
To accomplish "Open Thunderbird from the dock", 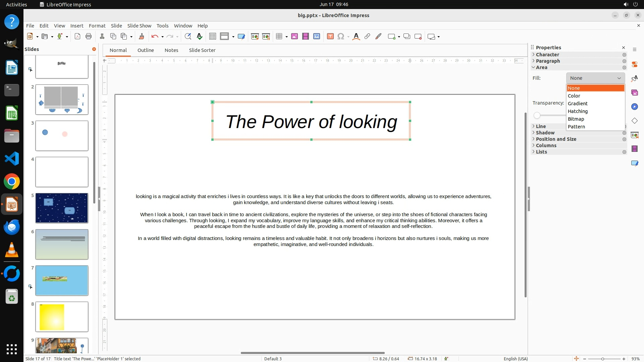I will point(12,227).
